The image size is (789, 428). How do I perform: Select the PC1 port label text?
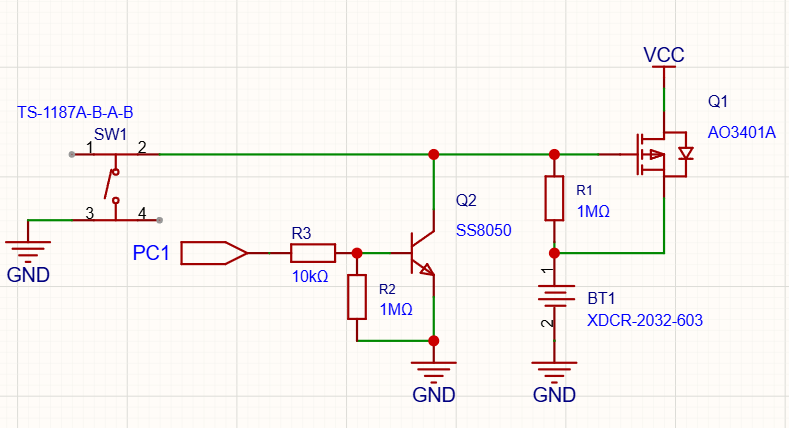[151, 252]
